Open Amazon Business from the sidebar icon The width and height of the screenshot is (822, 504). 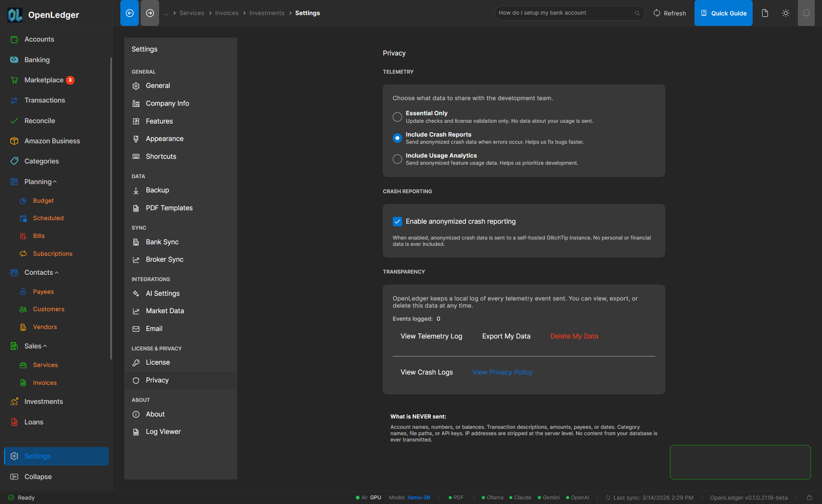[x=14, y=141]
